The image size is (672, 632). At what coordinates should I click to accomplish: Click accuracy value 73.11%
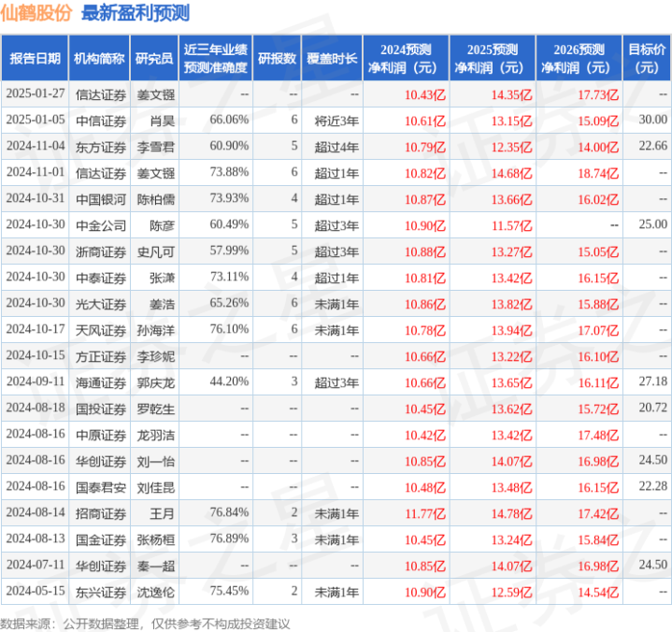pyautogui.click(x=229, y=277)
